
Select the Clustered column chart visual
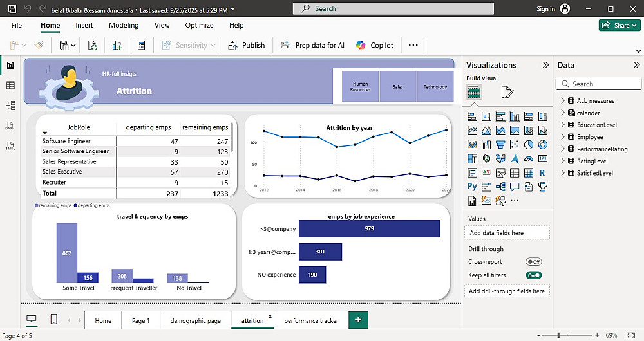(514, 116)
